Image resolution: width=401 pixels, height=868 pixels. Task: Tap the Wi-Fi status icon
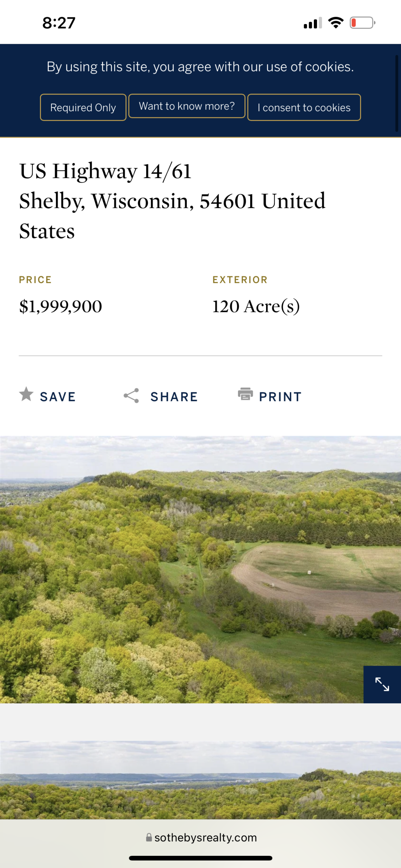coord(336,23)
